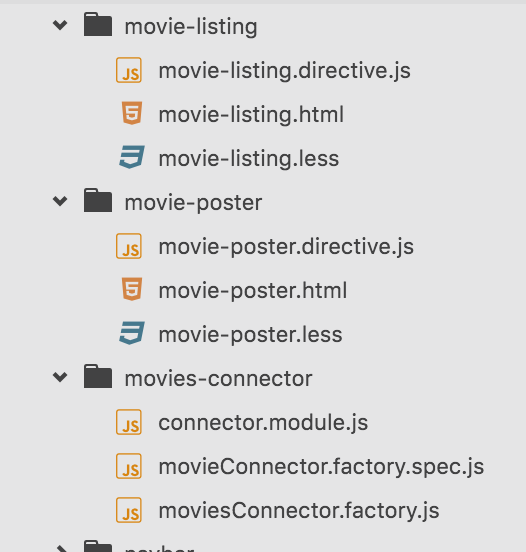
Task: Open movie-listing.less stylesheet
Action: tap(249, 159)
